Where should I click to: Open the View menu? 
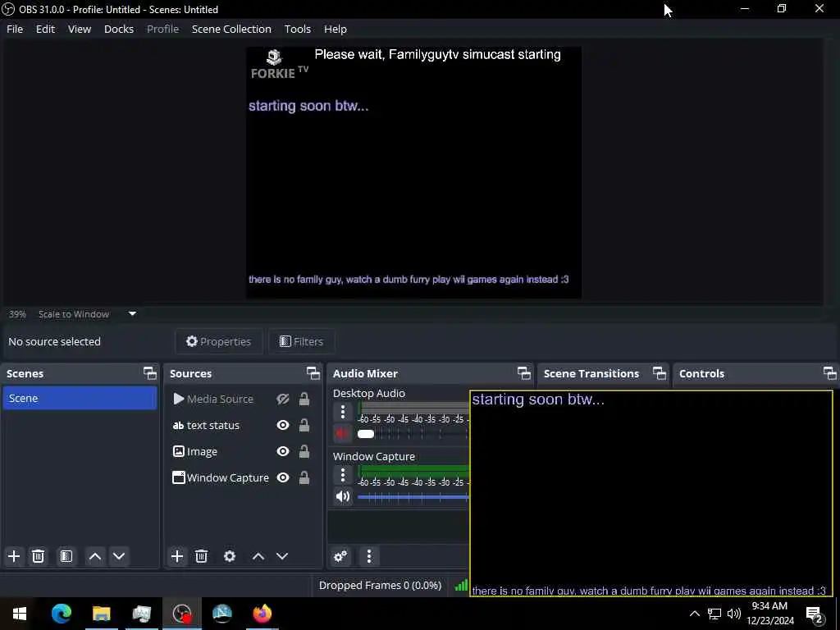[x=80, y=29]
